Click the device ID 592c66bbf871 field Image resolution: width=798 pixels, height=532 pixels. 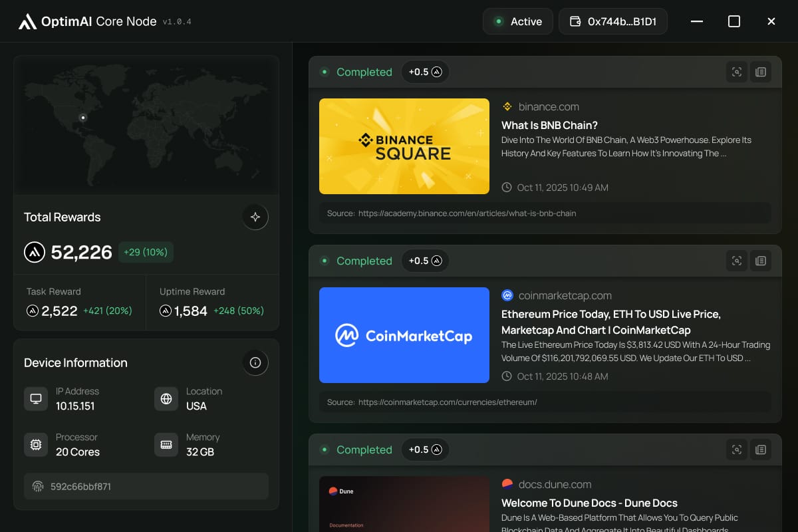[x=146, y=486]
